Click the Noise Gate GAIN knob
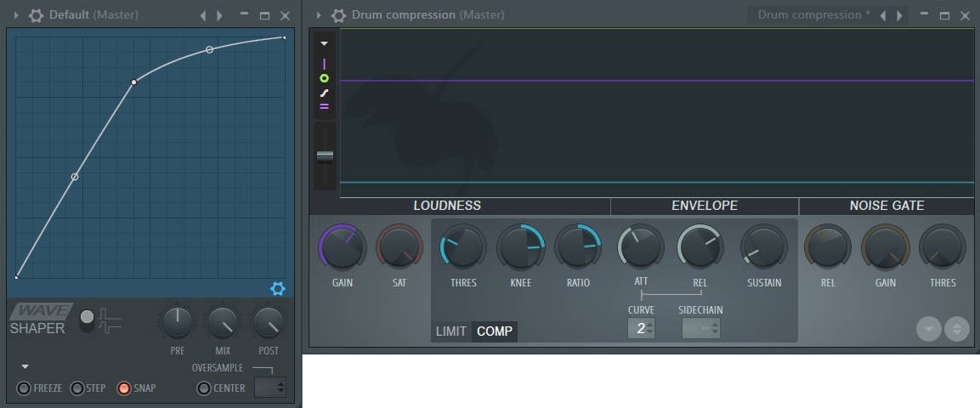980x408 pixels. 885,247
